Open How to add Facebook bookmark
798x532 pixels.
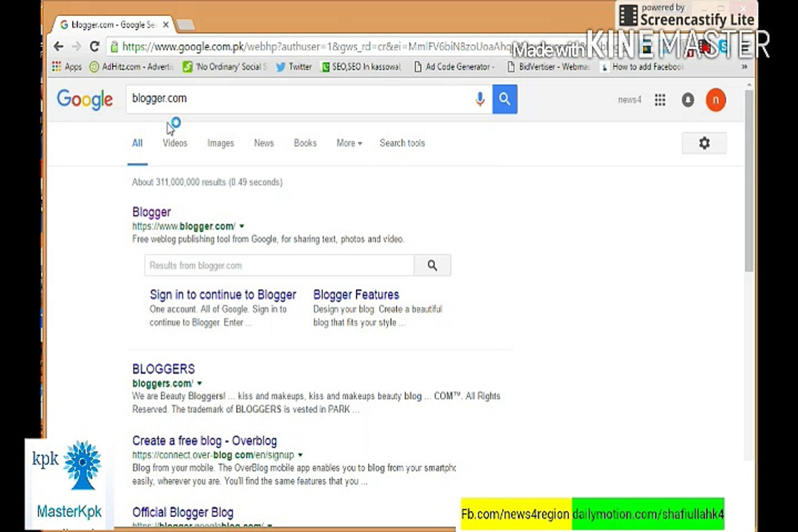pyautogui.click(x=642, y=66)
